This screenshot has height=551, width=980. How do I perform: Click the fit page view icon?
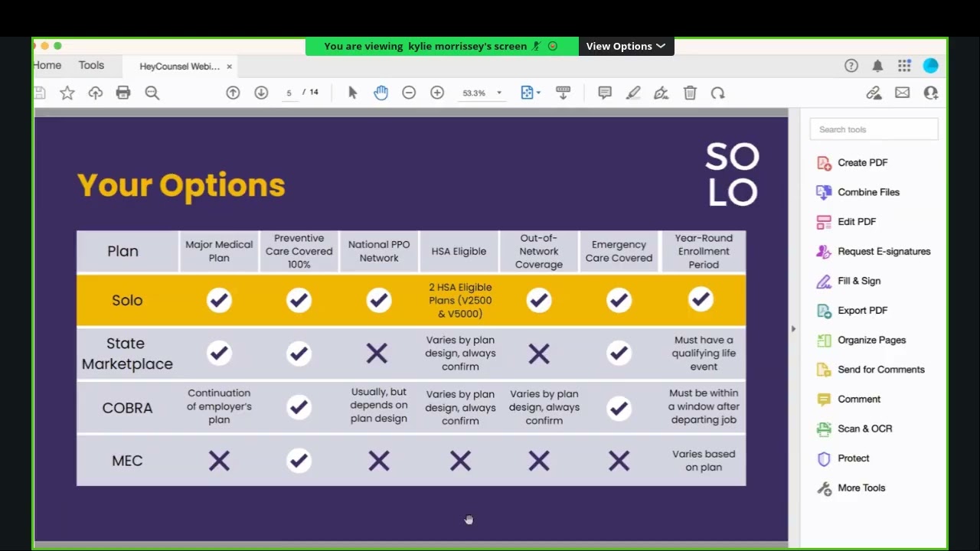click(527, 93)
